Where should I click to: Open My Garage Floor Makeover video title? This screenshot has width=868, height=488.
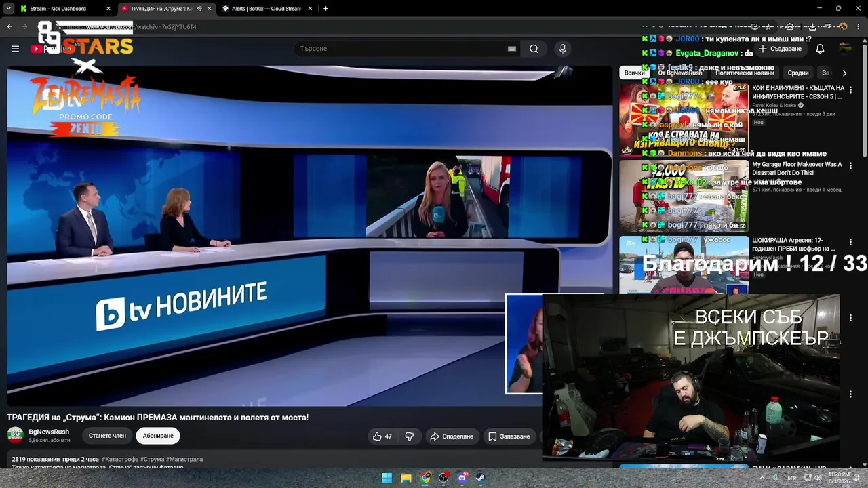797,169
